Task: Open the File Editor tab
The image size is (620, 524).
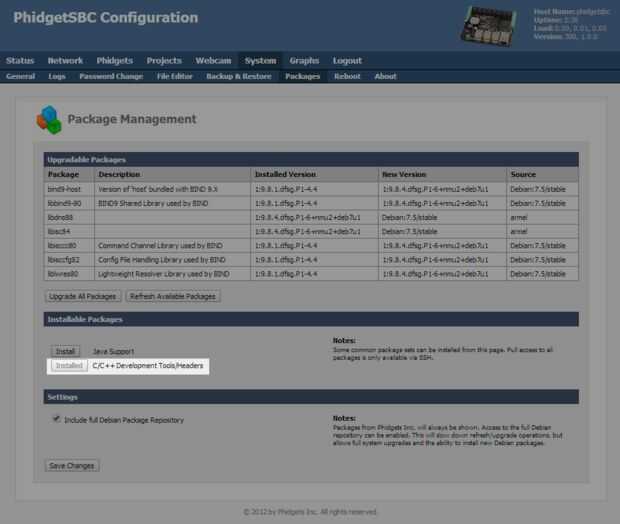Action: pos(174,76)
